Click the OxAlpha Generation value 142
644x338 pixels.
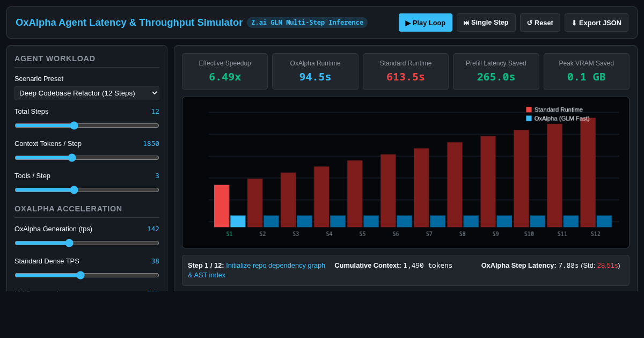[153, 229]
